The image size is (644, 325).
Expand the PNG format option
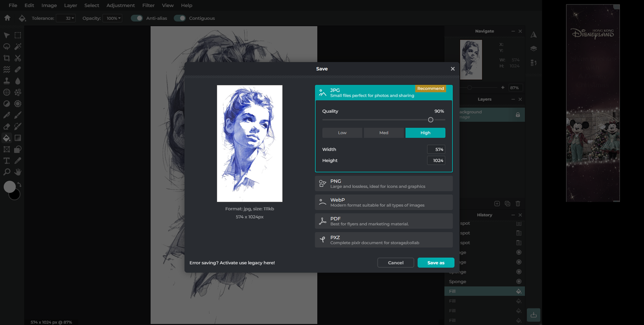tap(384, 184)
